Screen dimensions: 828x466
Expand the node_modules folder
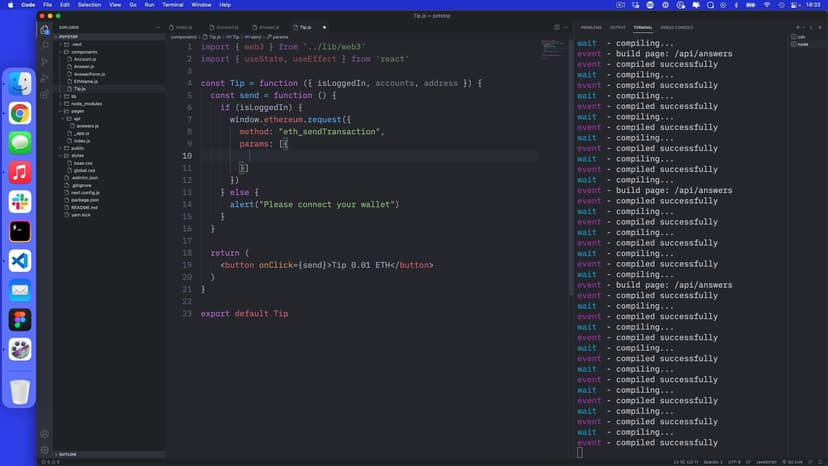85,103
